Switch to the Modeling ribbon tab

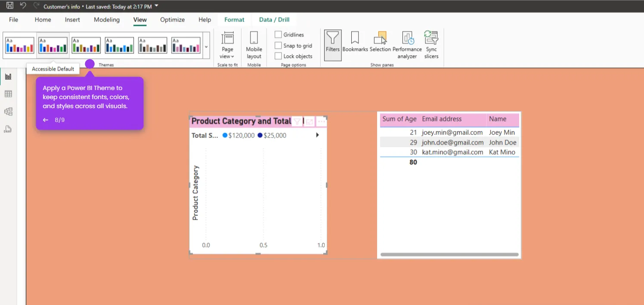107,20
